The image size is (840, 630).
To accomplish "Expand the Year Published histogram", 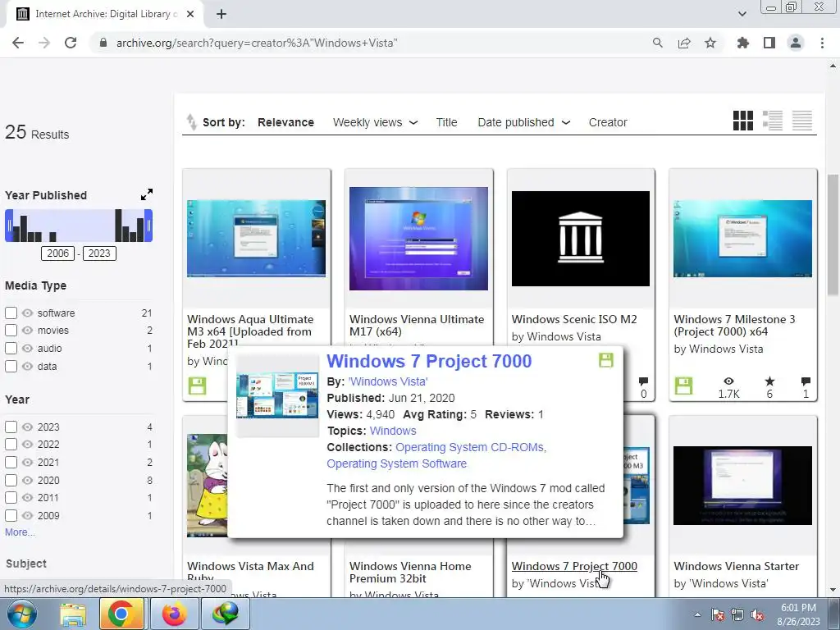I will click(x=147, y=194).
